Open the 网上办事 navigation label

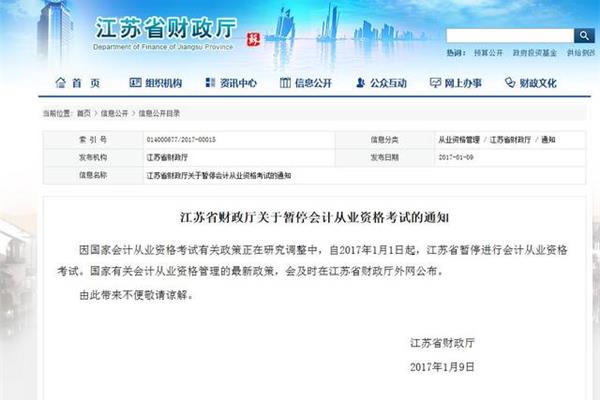coord(463,83)
